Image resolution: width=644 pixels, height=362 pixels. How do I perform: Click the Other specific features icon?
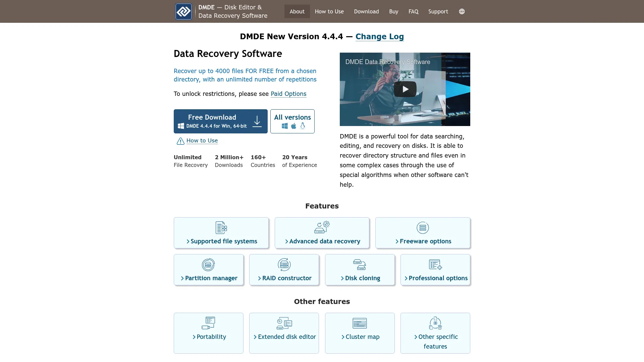pyautogui.click(x=435, y=323)
